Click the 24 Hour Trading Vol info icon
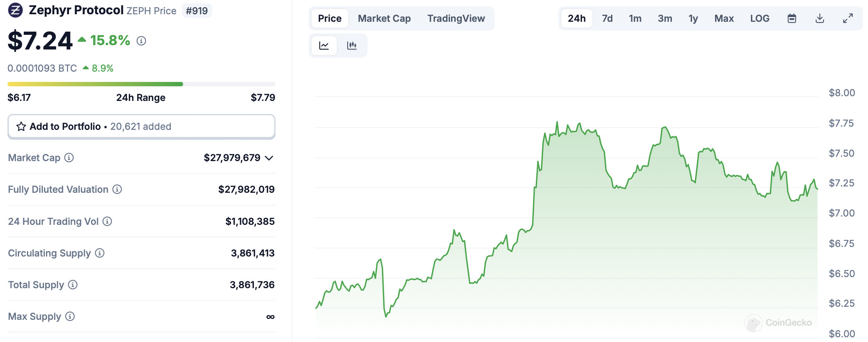868x342 pixels. point(107,221)
